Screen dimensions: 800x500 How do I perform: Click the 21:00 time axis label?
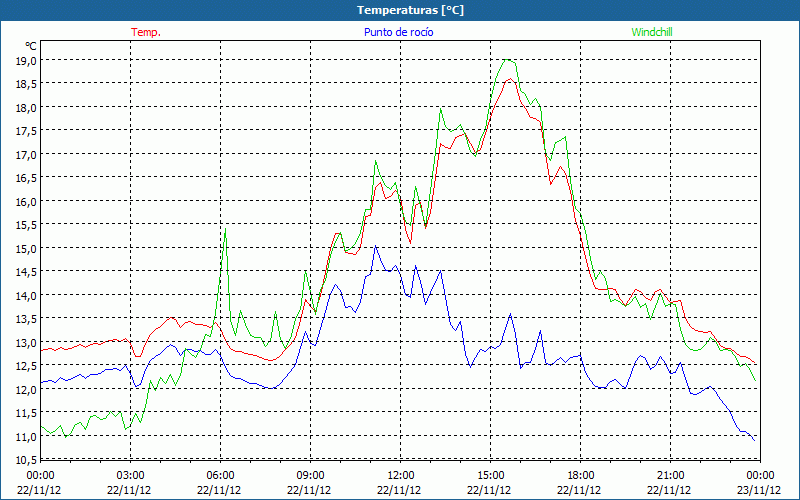[x=670, y=476]
